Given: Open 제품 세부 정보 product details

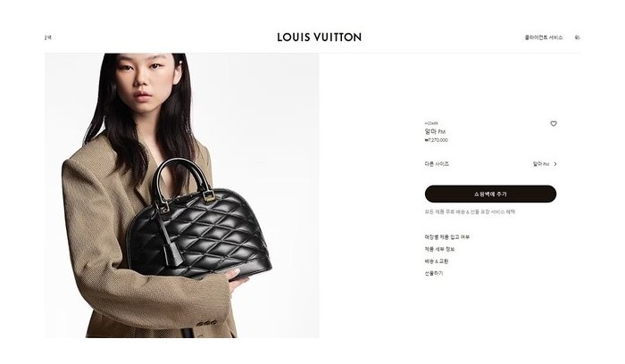Looking at the screenshot, I should pos(439,249).
